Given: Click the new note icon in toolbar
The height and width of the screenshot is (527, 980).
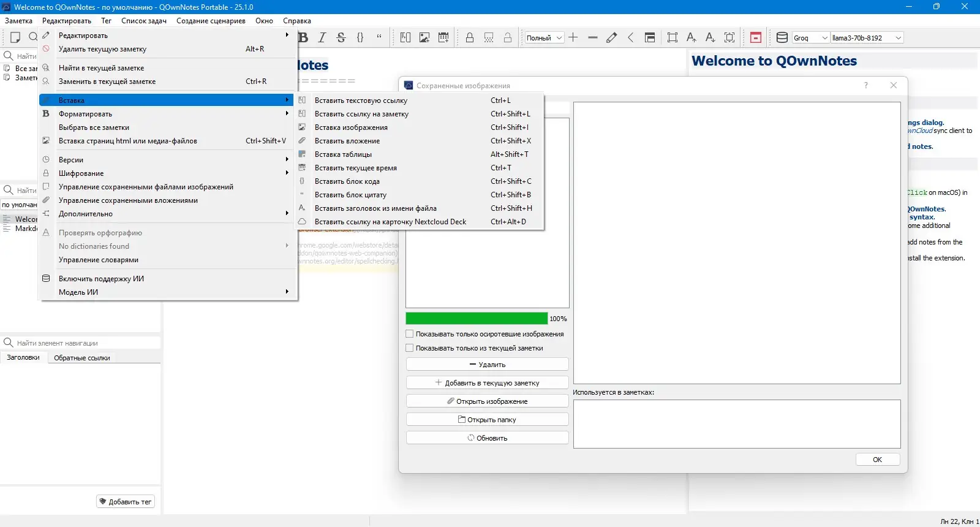Looking at the screenshot, I should [x=15, y=37].
